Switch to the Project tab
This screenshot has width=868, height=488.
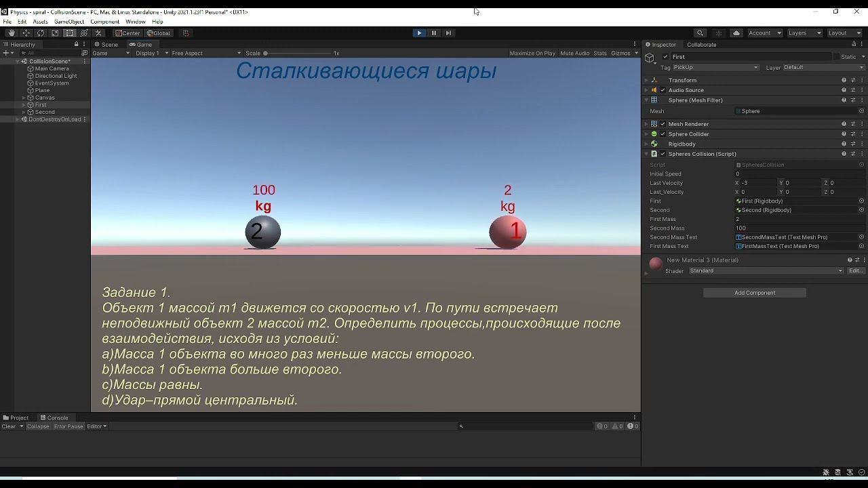16,418
